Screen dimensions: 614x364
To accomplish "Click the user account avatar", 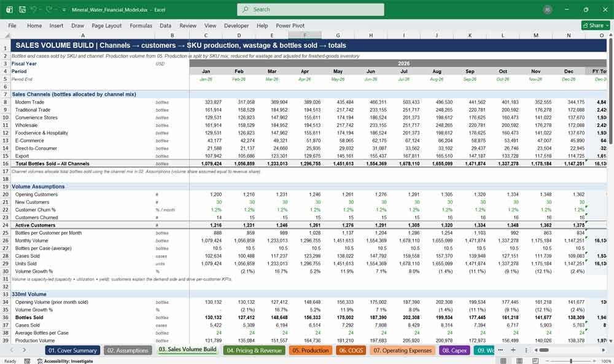I will coord(548,10).
